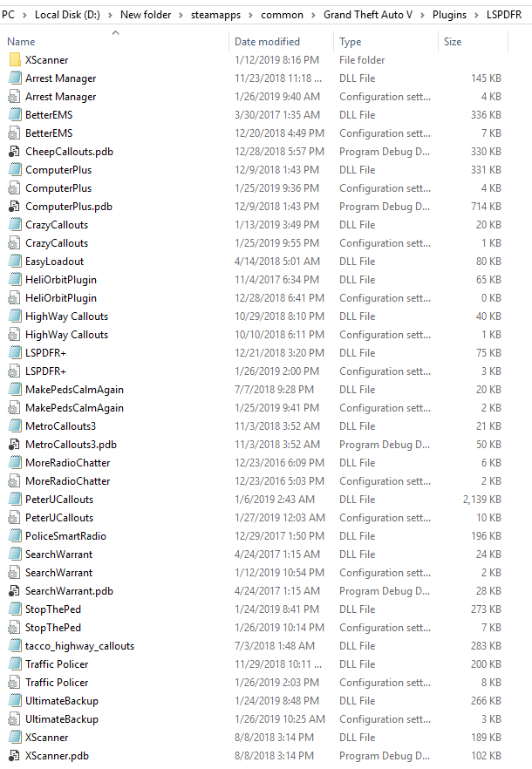Screen dimensions: 532x769
Task: Select the MetroCallouts3 DLL file name
Action: point(60,426)
